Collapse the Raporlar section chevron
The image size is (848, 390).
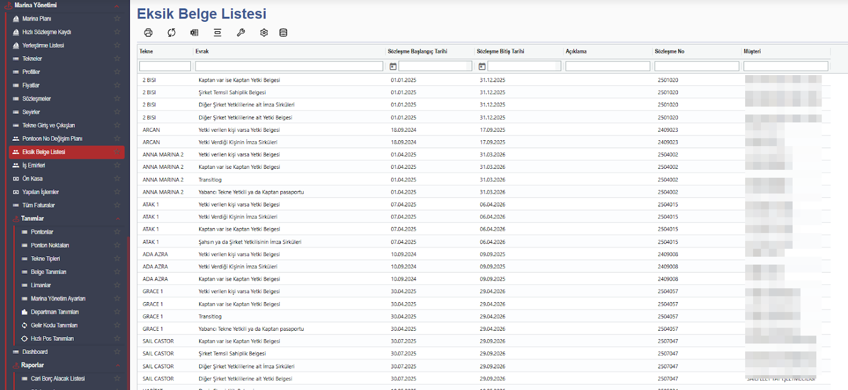tap(117, 365)
